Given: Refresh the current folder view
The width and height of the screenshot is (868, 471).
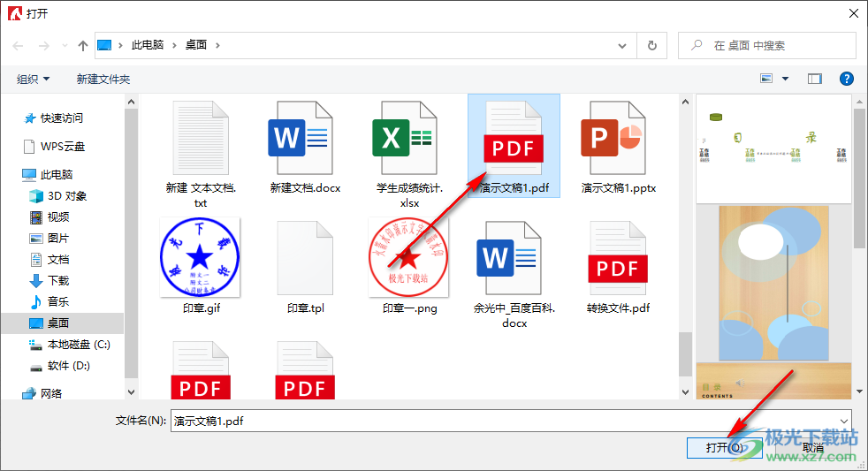Looking at the screenshot, I should click(x=652, y=45).
